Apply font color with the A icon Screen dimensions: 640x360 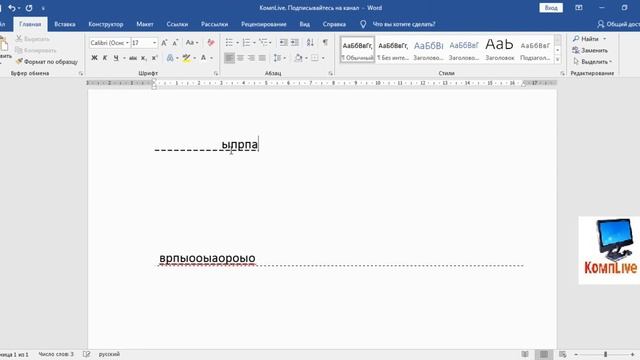click(203, 58)
